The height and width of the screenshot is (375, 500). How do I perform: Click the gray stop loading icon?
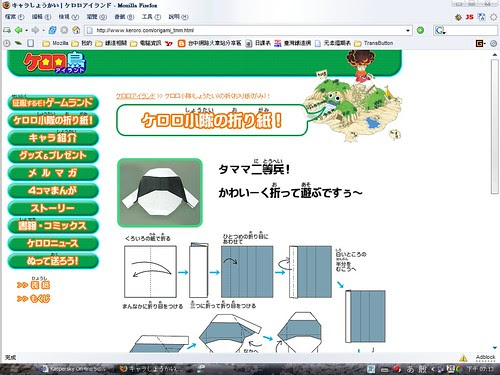[x=64, y=30]
